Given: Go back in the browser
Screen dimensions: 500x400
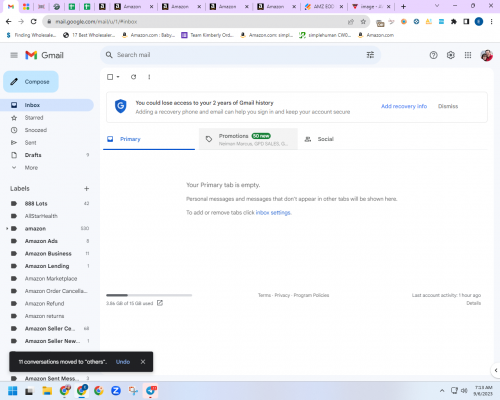Looking at the screenshot, I should click(9, 22).
